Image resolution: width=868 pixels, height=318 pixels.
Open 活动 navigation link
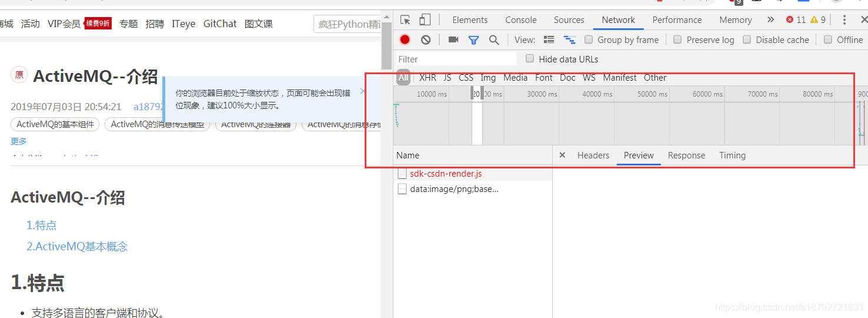tap(31, 24)
